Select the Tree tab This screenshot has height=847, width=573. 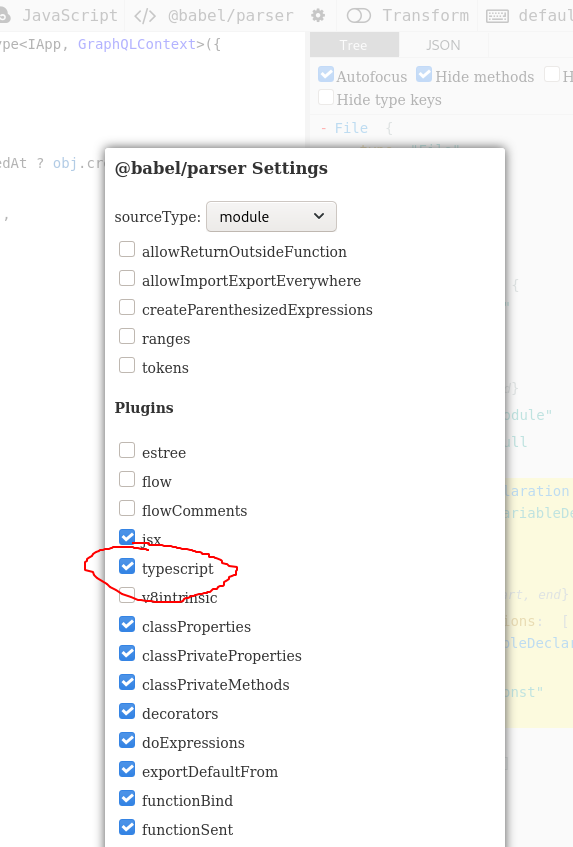point(354,45)
